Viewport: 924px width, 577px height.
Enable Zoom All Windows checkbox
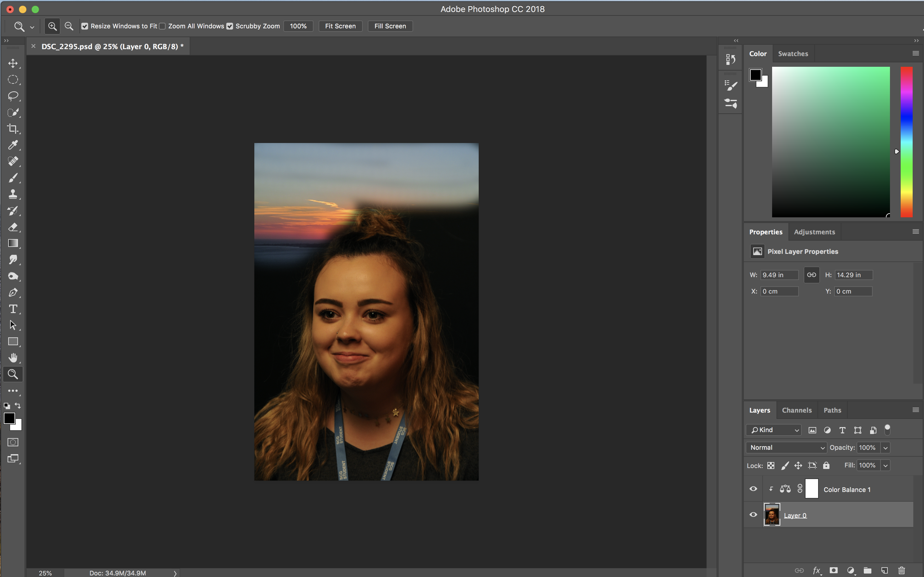tap(163, 26)
